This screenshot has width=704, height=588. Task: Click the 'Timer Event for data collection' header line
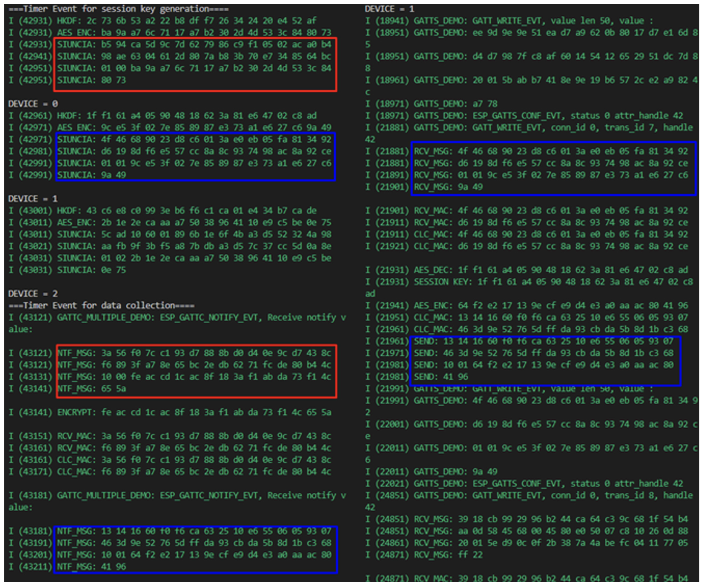(101, 306)
